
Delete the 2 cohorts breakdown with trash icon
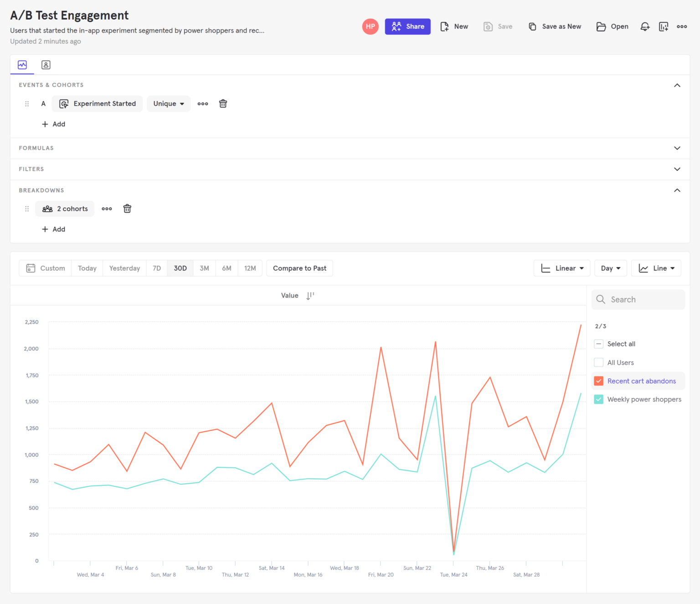(x=127, y=208)
